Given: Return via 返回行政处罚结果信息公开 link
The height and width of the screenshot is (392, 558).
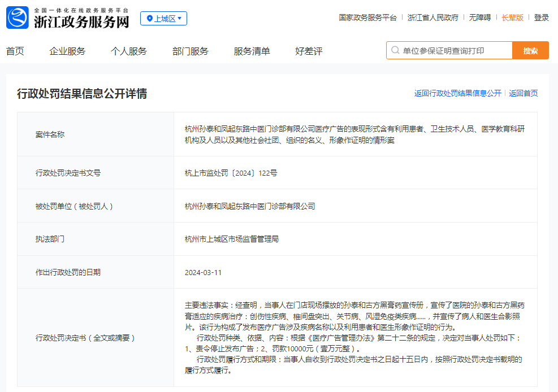Looking at the screenshot, I should [x=457, y=93].
